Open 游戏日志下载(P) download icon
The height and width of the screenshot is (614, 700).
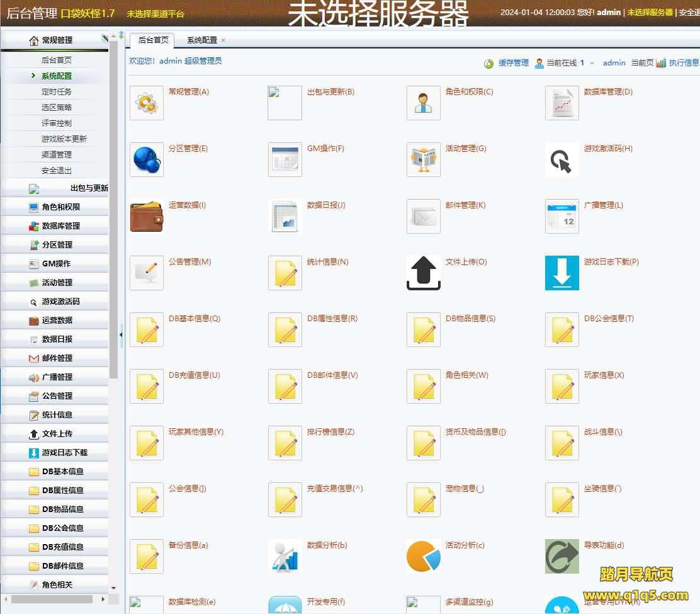coord(562,273)
